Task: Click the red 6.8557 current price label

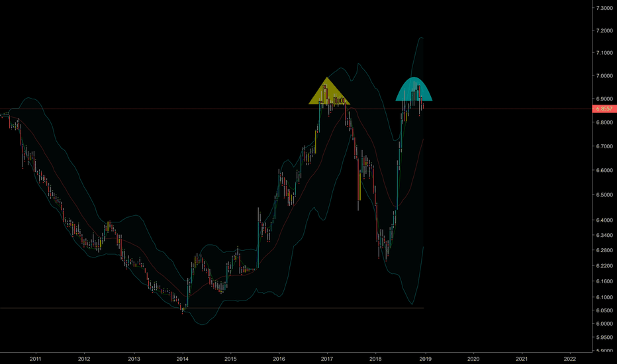Action: (x=604, y=109)
